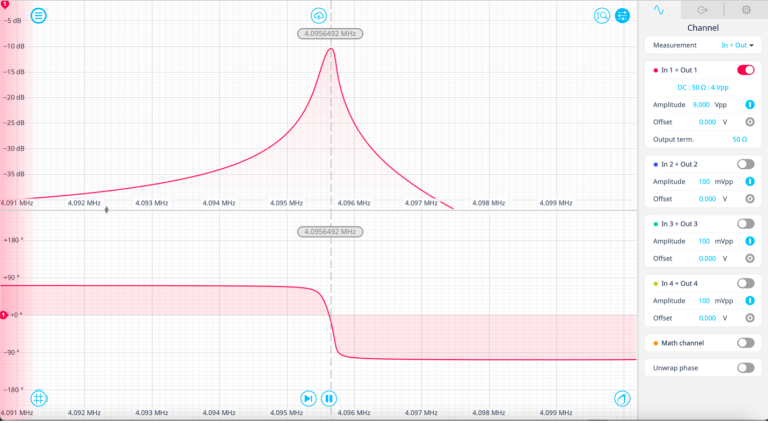Screen dimensions: 768x423
Task: Enable the In 2 ÷ Out 2 channel
Action: (745, 164)
